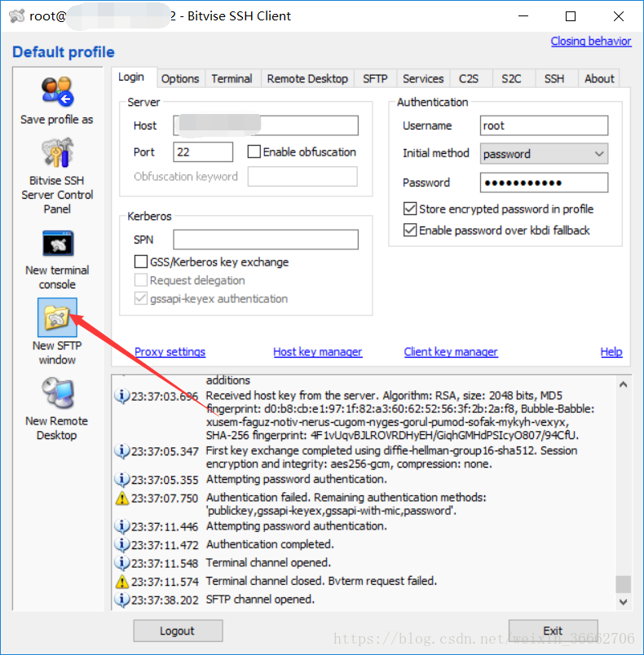Click the Save profile as icon
644x655 pixels.
tap(57, 91)
